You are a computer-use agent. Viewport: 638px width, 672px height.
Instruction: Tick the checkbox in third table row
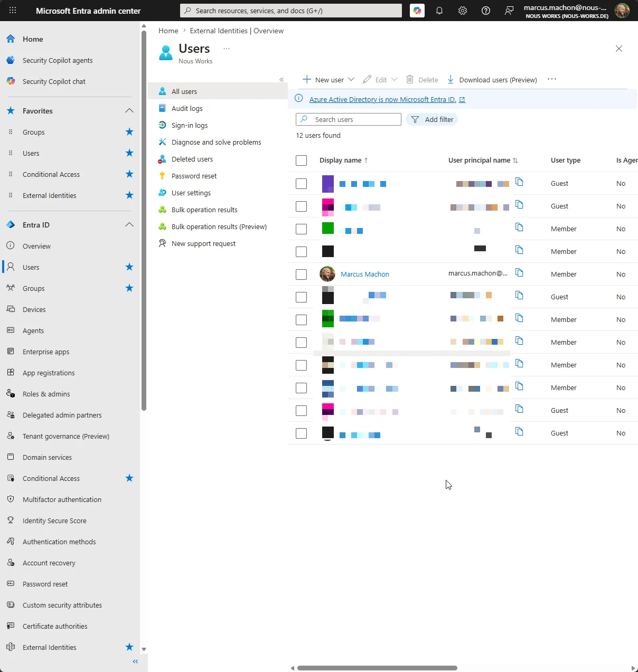[x=302, y=229]
